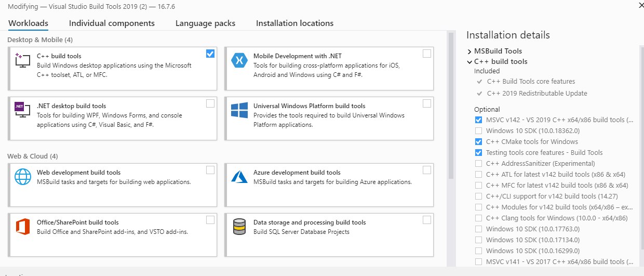Enable C++ Clang tools for Windows option
This screenshot has width=644, height=276.
pos(478,218)
